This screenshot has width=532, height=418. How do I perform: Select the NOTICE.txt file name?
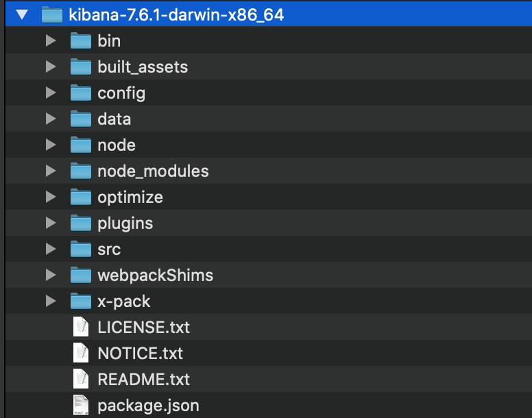(140, 354)
